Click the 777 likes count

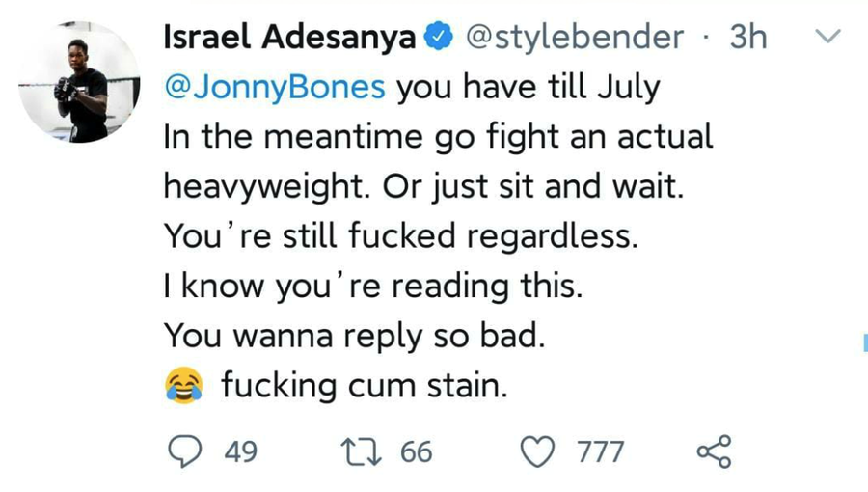[x=601, y=451]
